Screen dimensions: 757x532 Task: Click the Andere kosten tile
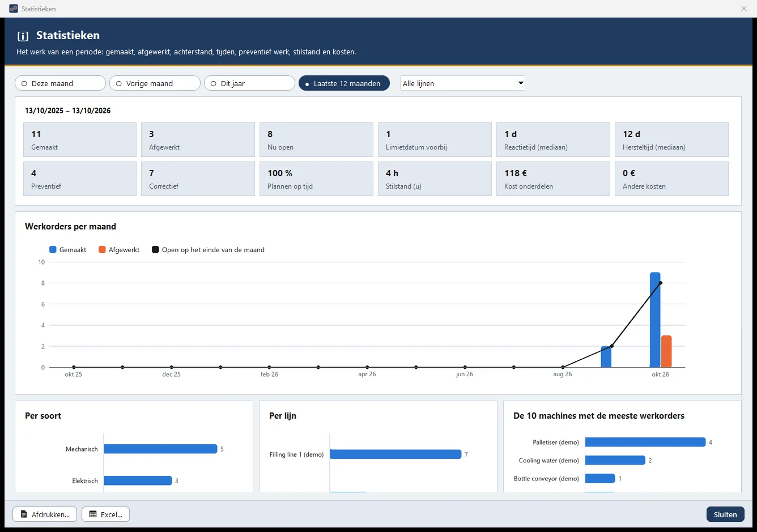pos(671,178)
